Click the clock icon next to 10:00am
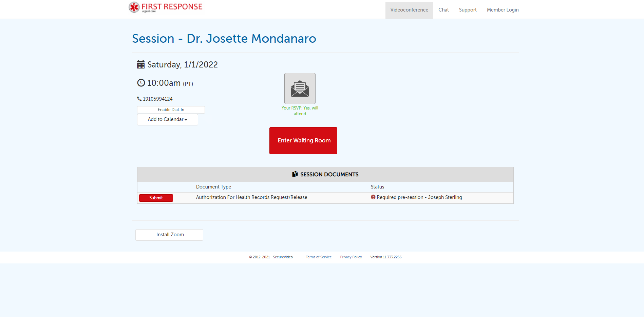644x317 pixels. tap(141, 82)
